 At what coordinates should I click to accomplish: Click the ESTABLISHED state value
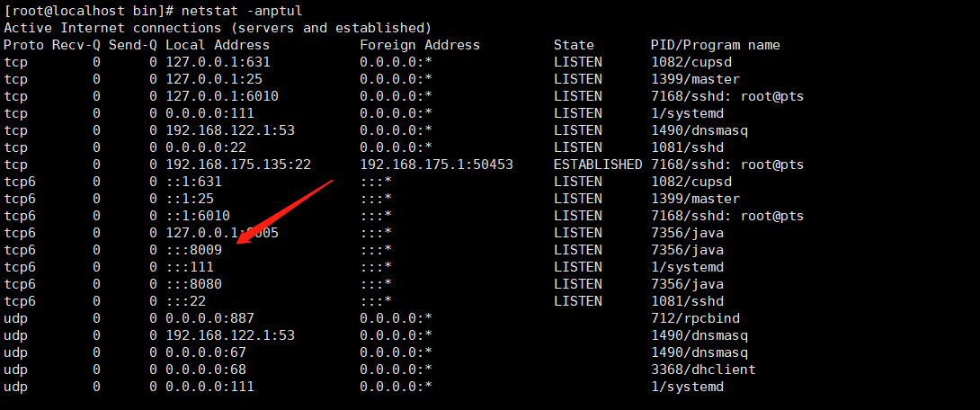tap(598, 165)
